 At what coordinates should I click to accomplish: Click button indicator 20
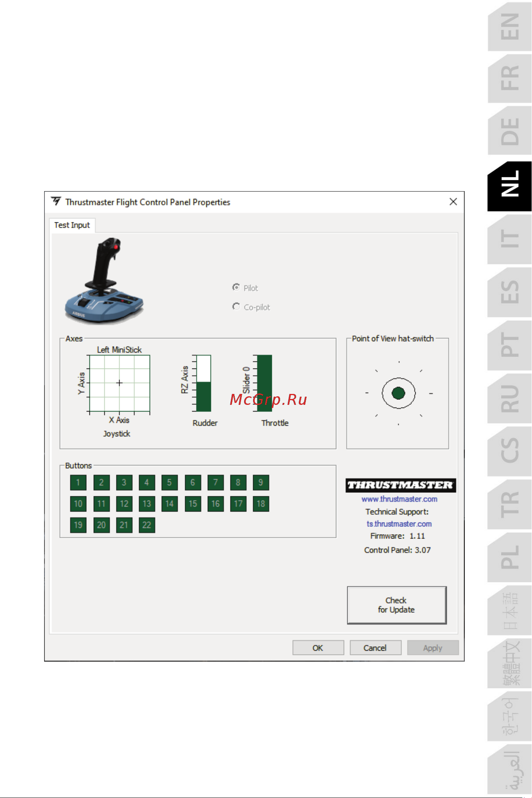pyautogui.click(x=101, y=525)
